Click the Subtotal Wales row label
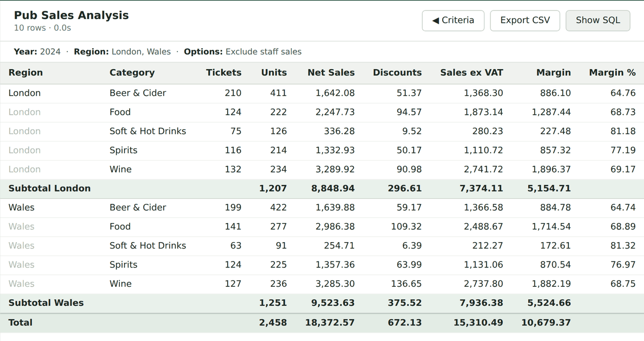The image size is (644, 341). pos(46,303)
